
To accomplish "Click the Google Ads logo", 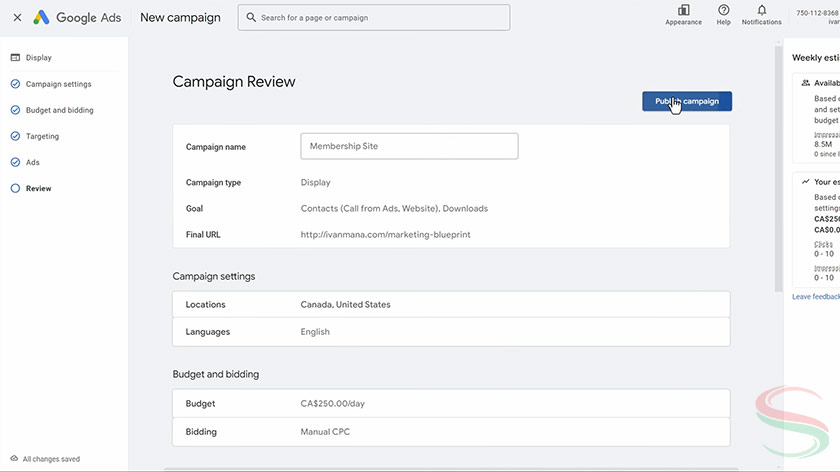I will coord(41,17).
